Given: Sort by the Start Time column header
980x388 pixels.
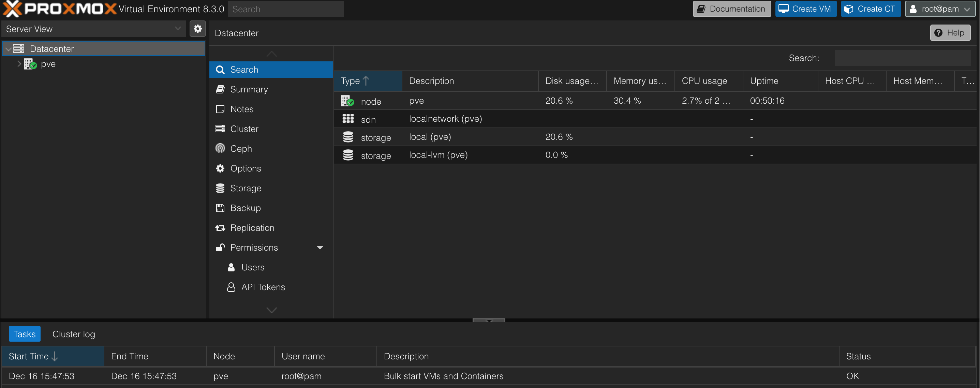Looking at the screenshot, I should tap(29, 356).
